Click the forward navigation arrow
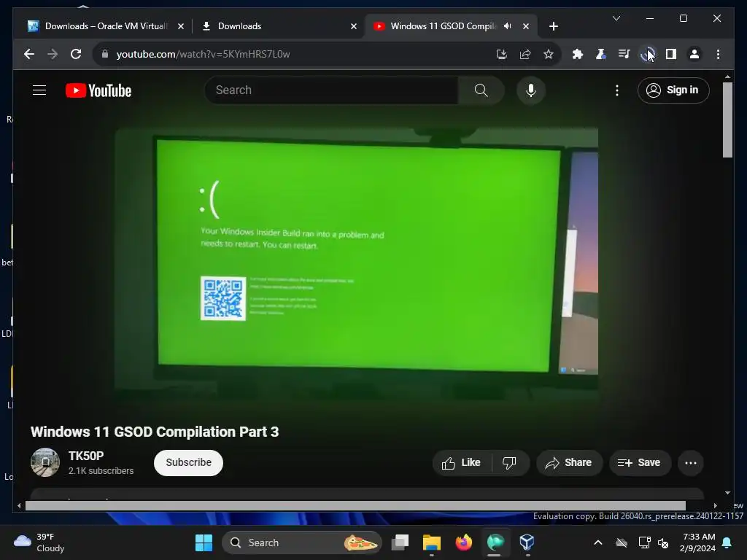Screen dimensions: 747x560 coord(53,54)
